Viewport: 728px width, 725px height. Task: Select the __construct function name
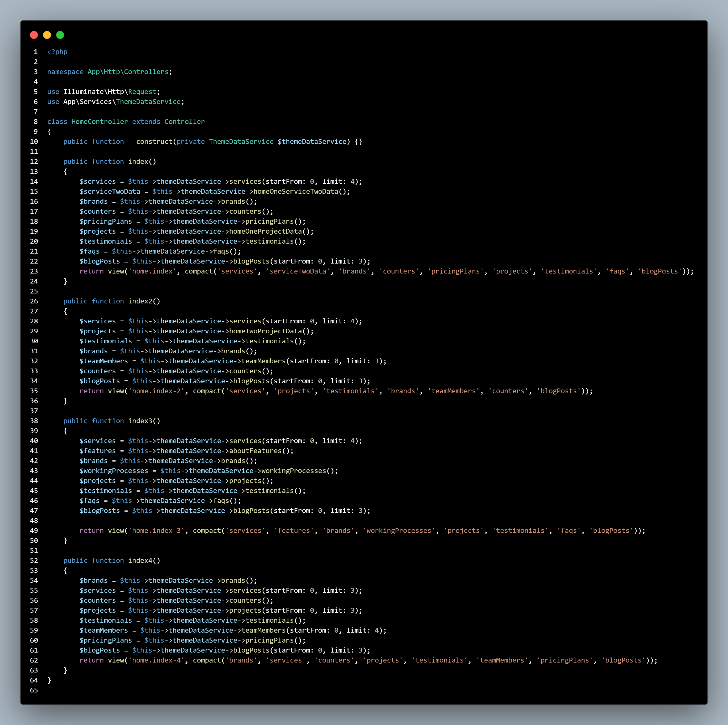[150, 141]
